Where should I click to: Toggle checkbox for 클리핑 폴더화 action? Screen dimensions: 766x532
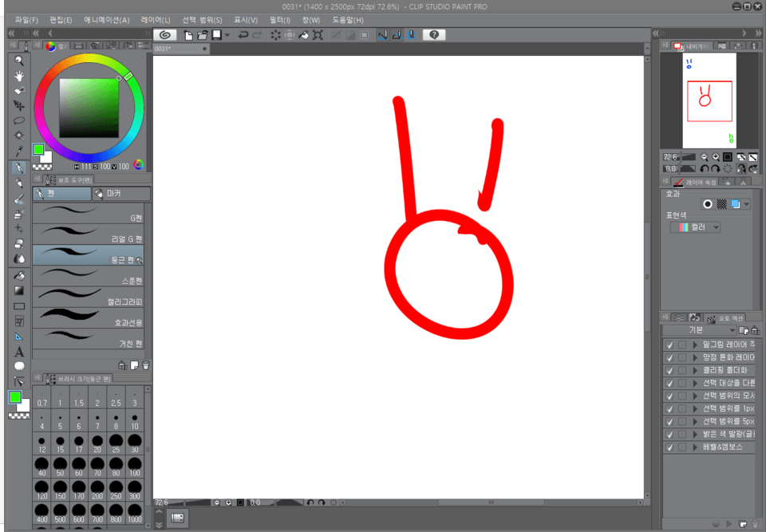[x=670, y=370]
